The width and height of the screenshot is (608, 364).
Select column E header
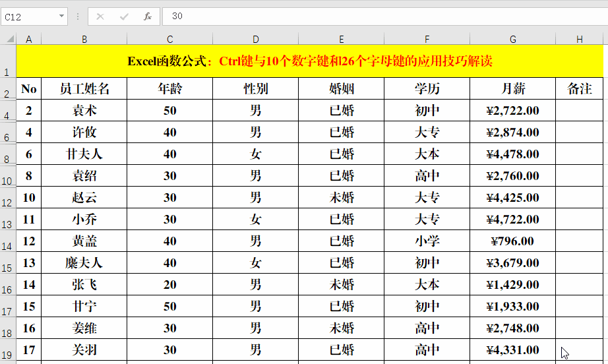[341, 39]
